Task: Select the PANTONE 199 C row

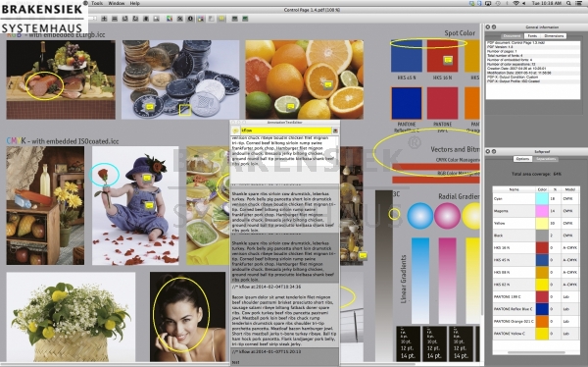Action: [x=535, y=296]
